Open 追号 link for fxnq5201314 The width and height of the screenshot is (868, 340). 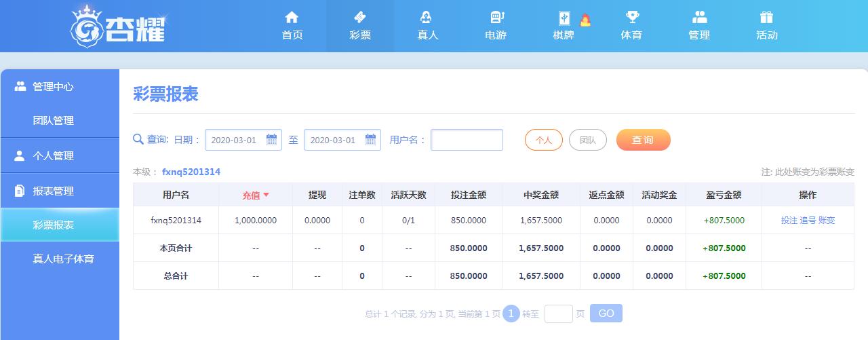click(x=808, y=221)
